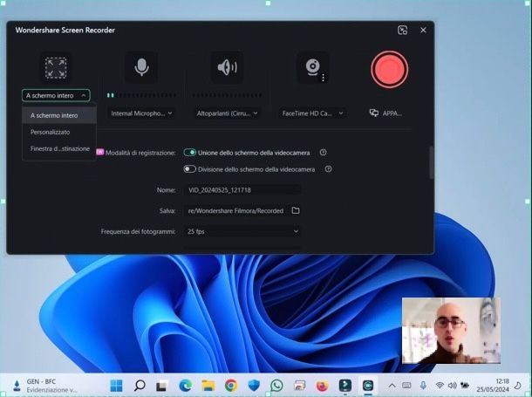Toggle 'Unione dello schermo della videocamera' switch
This screenshot has height=397, width=532.
(189, 153)
